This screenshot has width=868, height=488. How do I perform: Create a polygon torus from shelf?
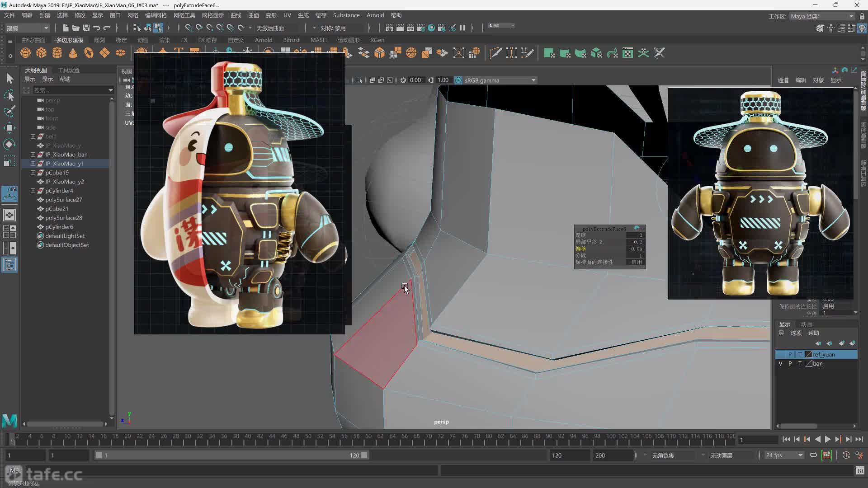[x=89, y=53]
